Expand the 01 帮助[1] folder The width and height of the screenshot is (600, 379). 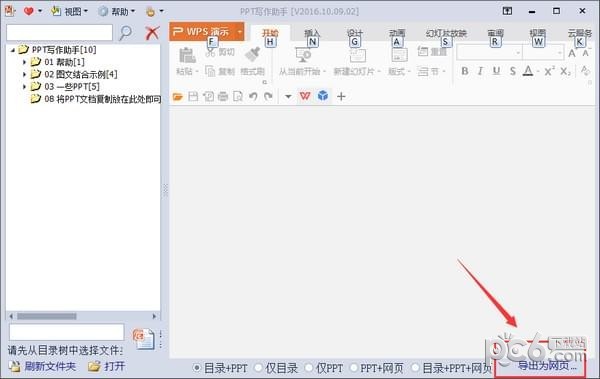[x=24, y=62]
